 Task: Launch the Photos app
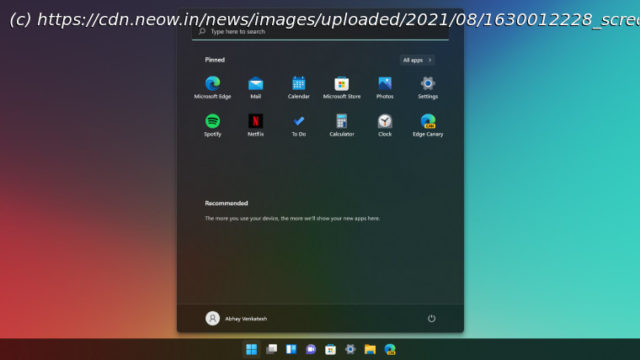point(384,87)
